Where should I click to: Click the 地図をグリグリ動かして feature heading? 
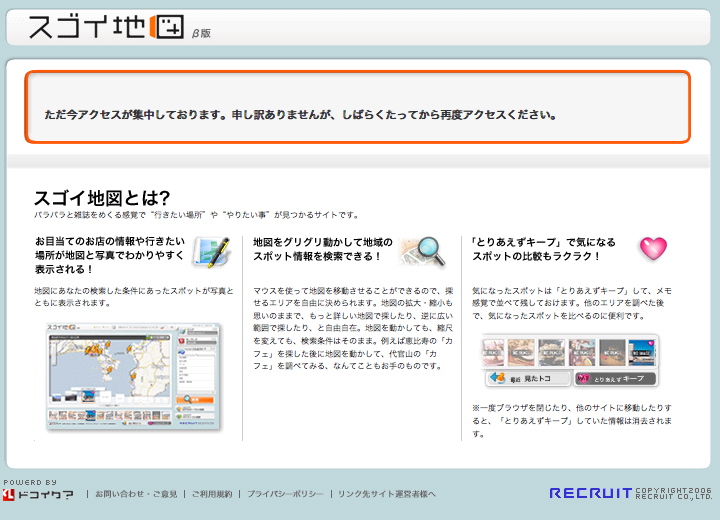pos(322,249)
